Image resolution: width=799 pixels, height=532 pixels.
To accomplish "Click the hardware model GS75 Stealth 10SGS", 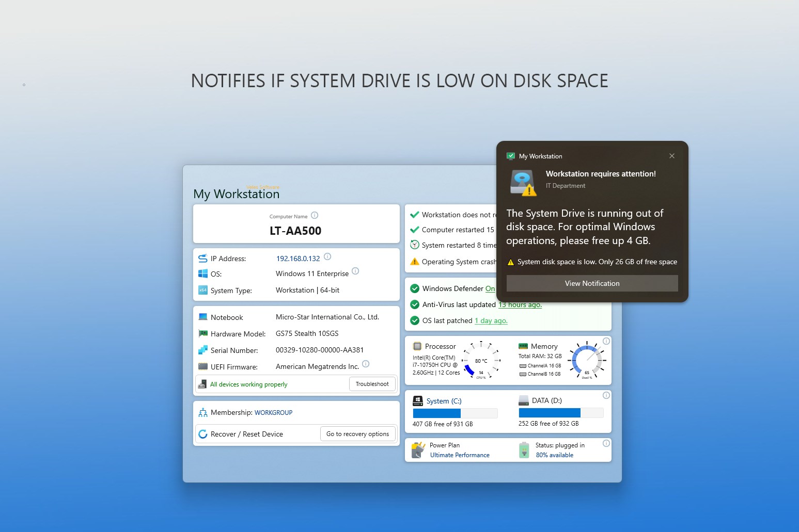I will pyautogui.click(x=307, y=333).
